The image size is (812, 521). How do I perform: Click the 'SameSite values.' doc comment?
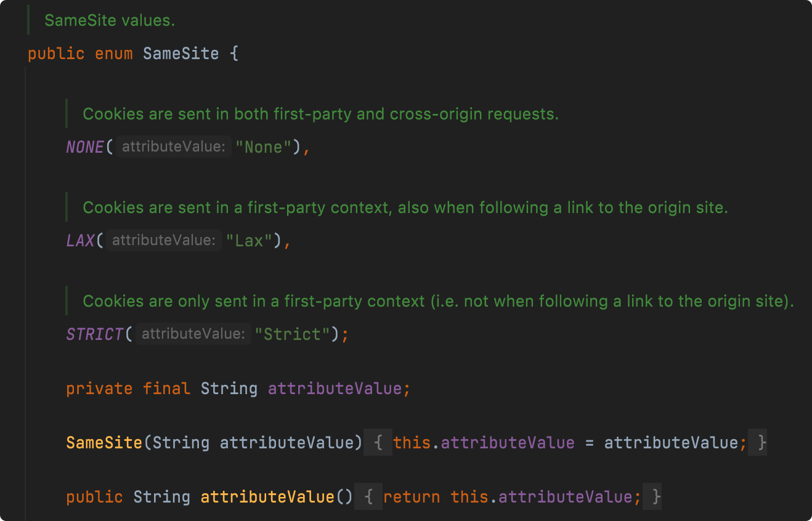[110, 20]
